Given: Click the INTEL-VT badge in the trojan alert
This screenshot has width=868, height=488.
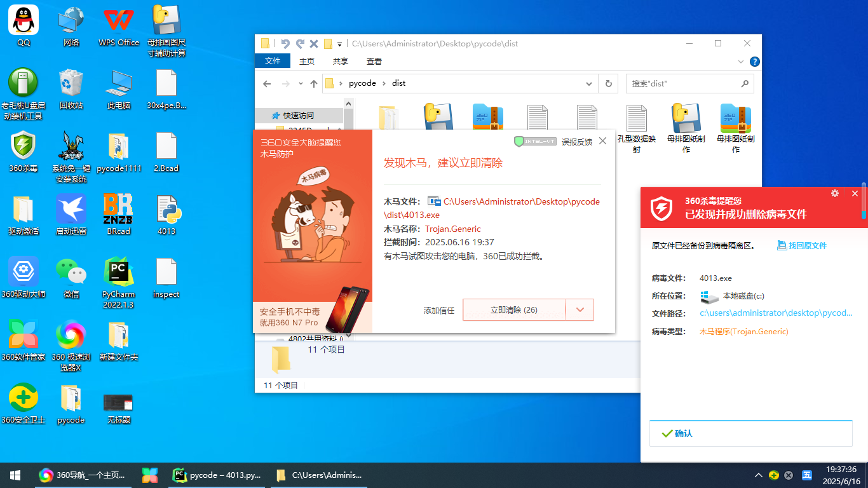Looking at the screenshot, I should pos(534,141).
